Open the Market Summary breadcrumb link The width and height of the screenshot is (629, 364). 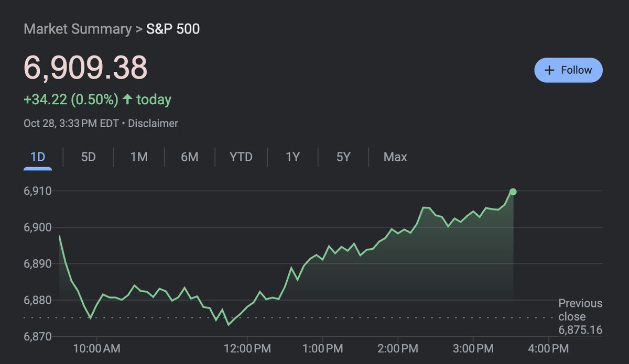coord(78,29)
